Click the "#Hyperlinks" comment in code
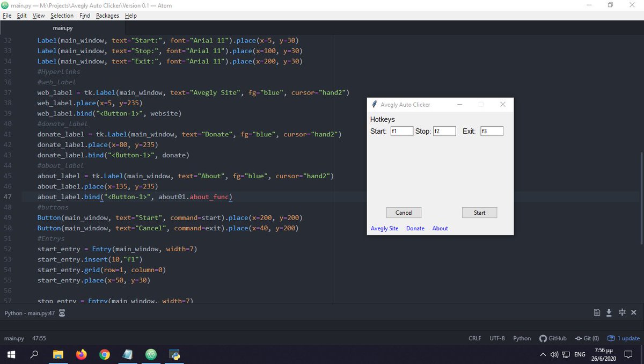 pyautogui.click(x=58, y=71)
